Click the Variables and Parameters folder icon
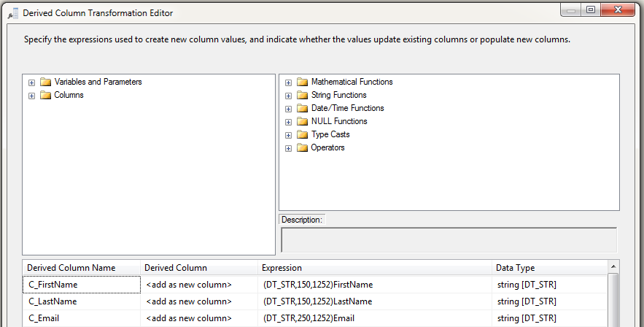This screenshot has width=644, height=327. click(45, 82)
